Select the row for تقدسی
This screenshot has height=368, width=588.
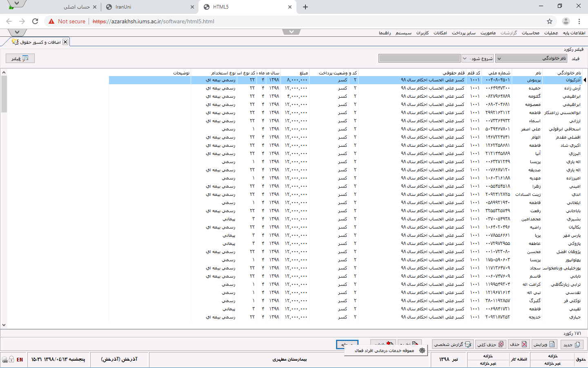pos(346,292)
